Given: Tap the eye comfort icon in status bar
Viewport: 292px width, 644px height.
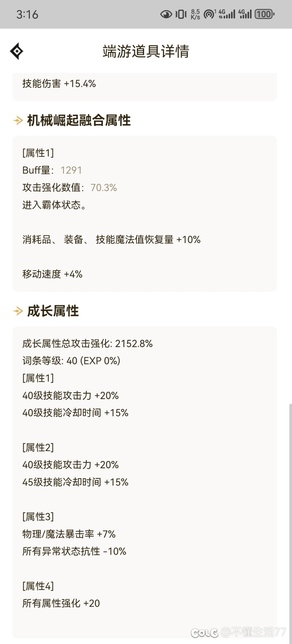Looking at the screenshot, I should 166,14.
